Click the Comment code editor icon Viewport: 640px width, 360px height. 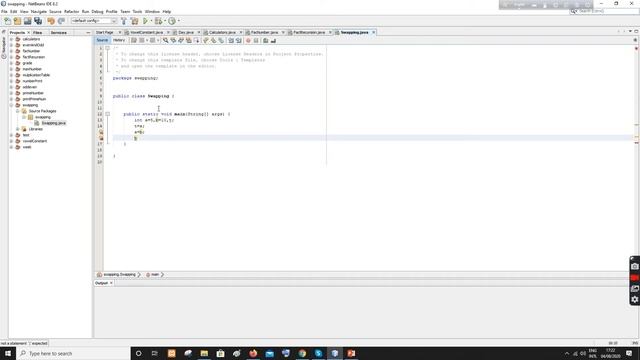(x=266, y=40)
